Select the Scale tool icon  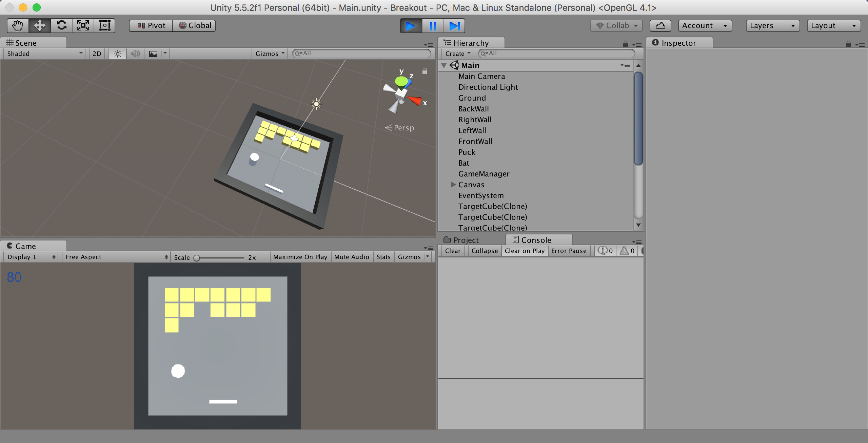(x=83, y=26)
